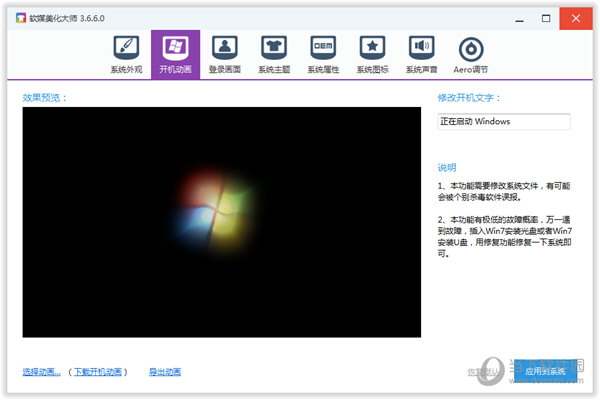Close the 软媒美化大师 window
This screenshot has height=400, width=600.
pos(576,18)
